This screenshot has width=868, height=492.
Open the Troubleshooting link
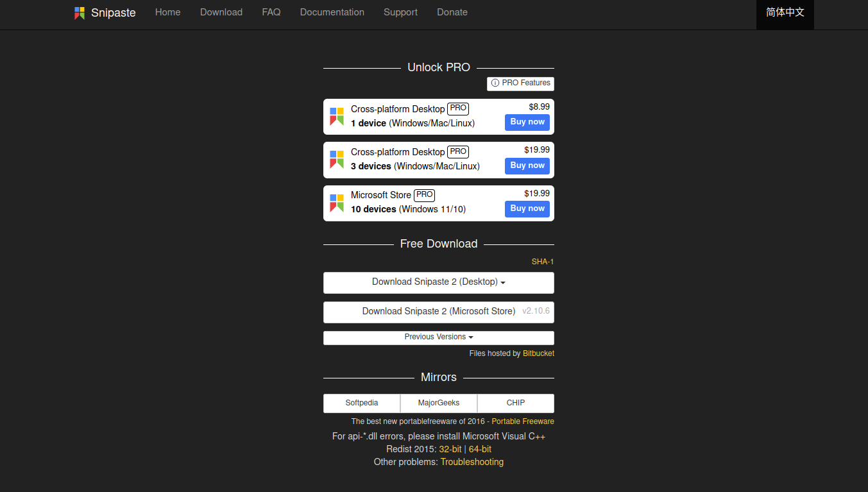[472, 462]
